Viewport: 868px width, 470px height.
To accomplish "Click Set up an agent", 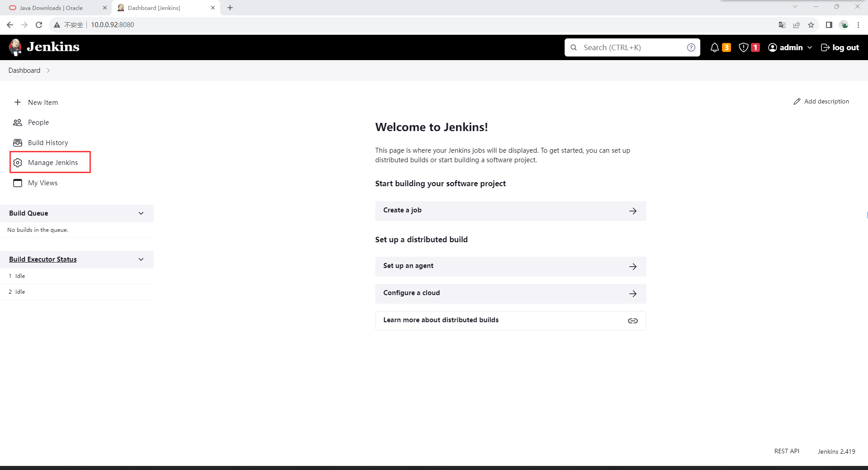I will pyautogui.click(x=510, y=267).
